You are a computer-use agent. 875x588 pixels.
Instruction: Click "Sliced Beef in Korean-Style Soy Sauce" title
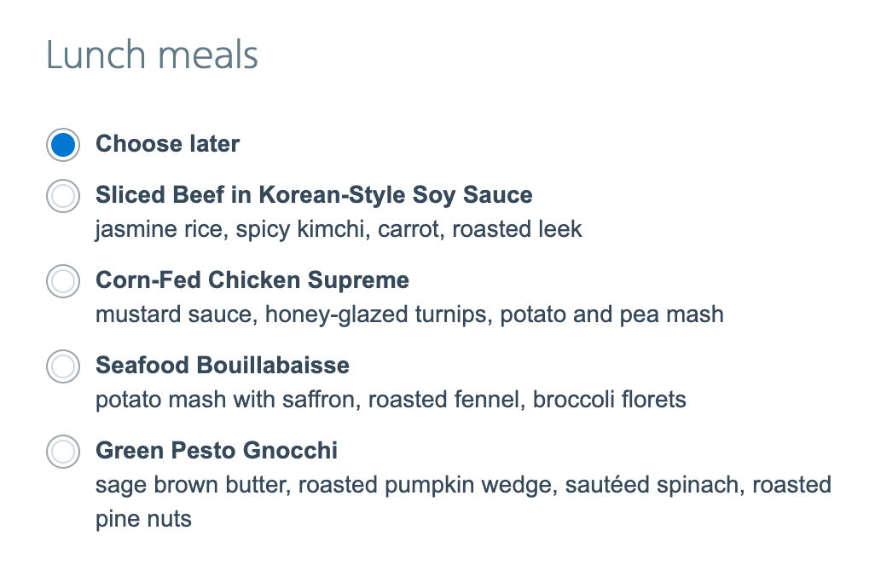(314, 195)
